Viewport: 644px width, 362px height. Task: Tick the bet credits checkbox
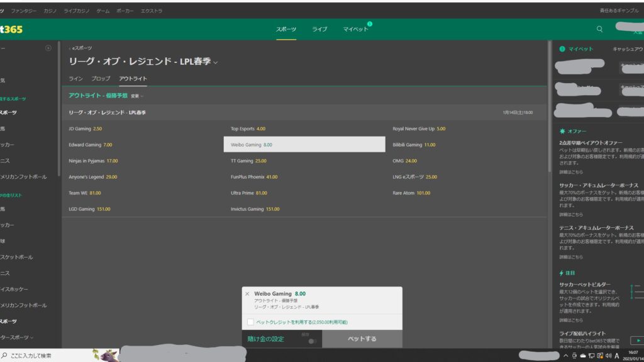(250, 322)
